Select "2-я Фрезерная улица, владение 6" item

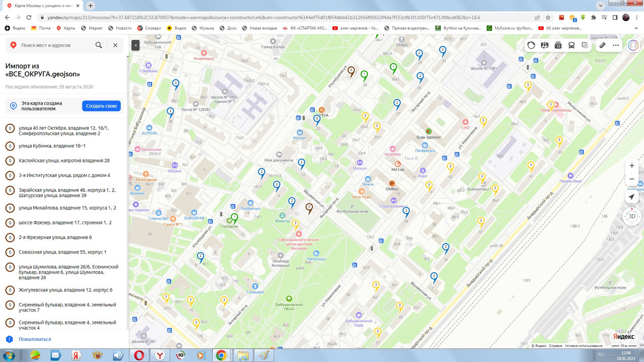pyautogui.click(x=55, y=237)
